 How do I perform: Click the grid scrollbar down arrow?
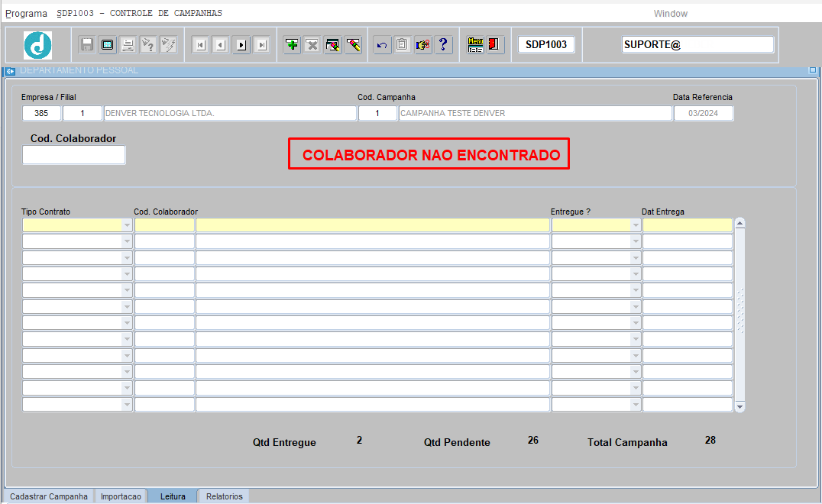tap(739, 406)
